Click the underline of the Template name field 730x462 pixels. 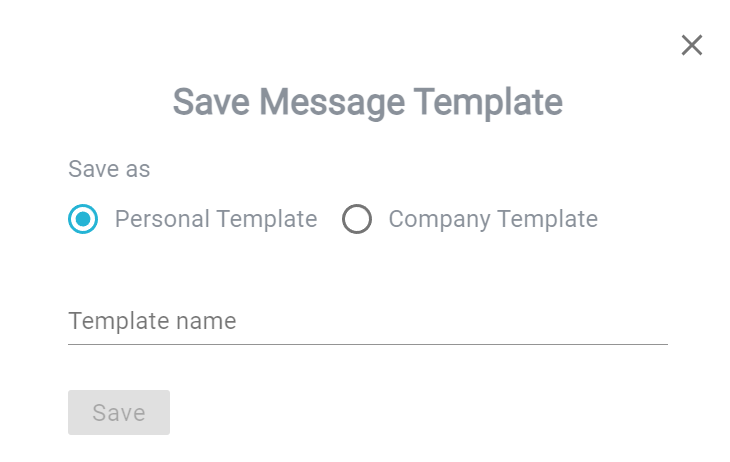point(368,344)
